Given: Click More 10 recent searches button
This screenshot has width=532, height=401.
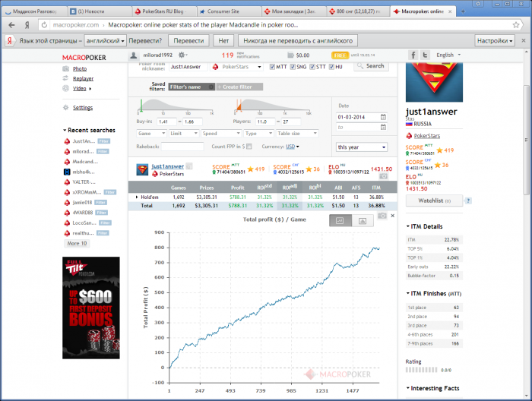Looking at the screenshot, I should 77,243.
